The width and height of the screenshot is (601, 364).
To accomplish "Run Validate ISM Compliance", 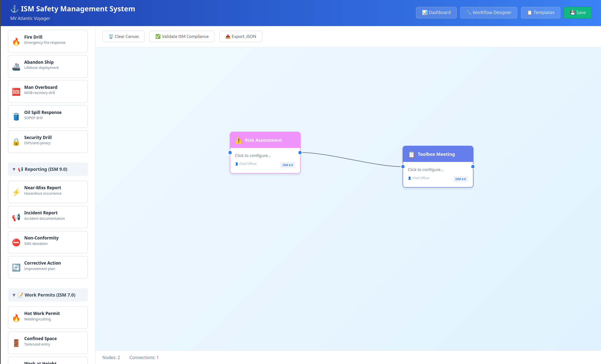I will click(182, 36).
